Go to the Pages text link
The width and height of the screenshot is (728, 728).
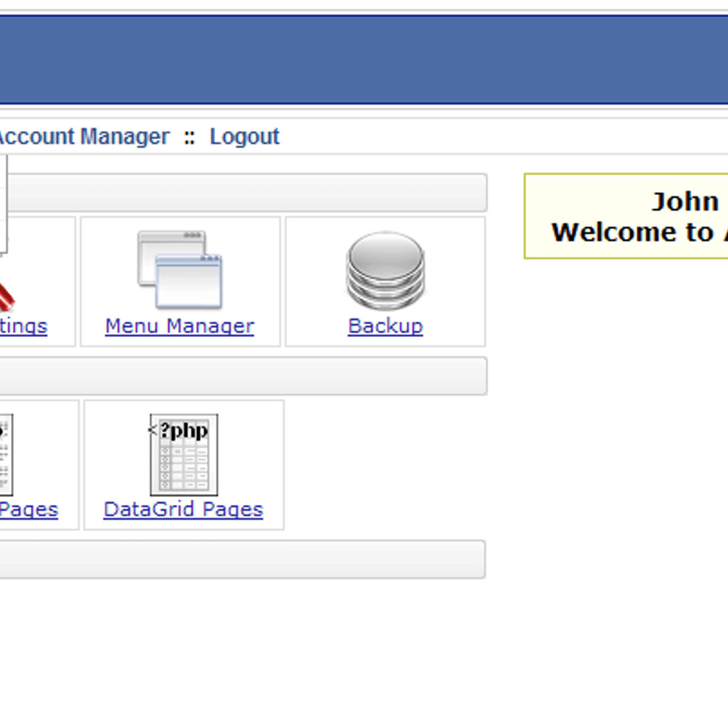click(x=29, y=510)
